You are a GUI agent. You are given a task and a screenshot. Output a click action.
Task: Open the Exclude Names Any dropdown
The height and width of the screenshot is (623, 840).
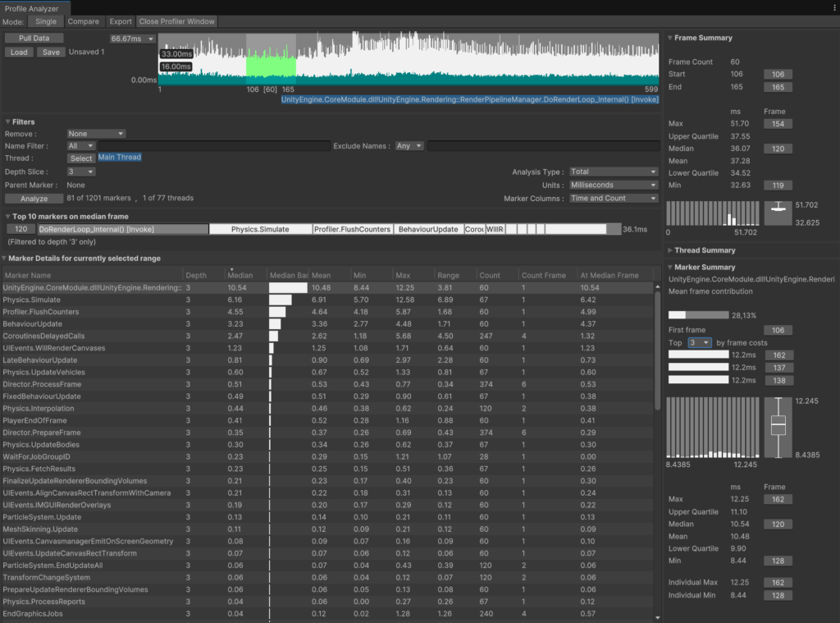click(409, 146)
